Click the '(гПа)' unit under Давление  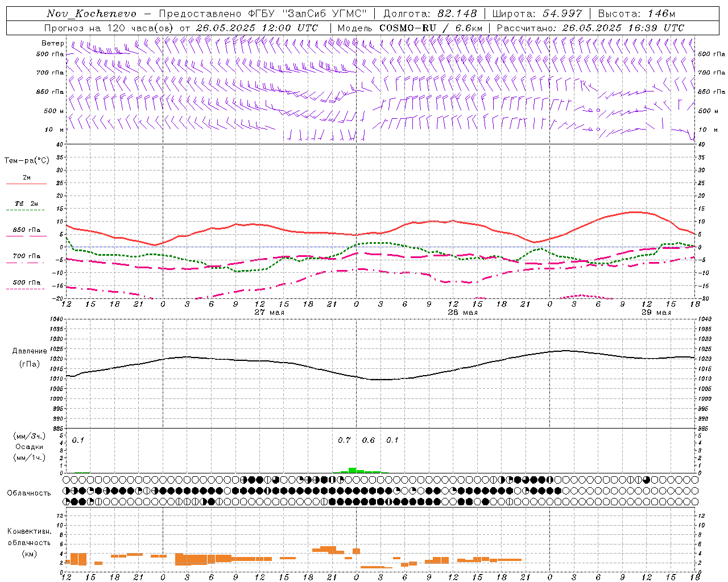(x=30, y=364)
